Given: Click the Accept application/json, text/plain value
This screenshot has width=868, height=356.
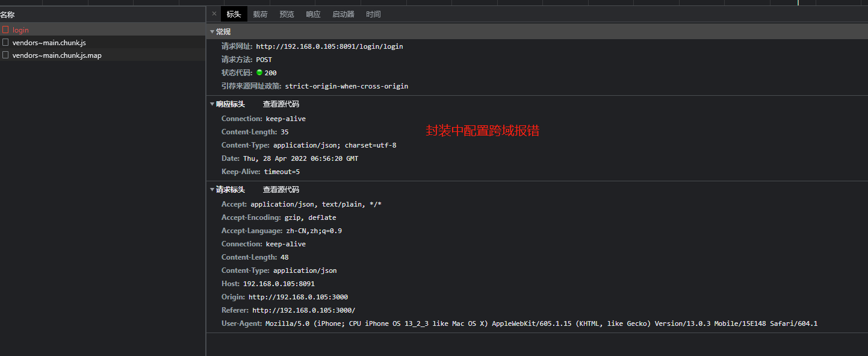Looking at the screenshot, I should click(x=316, y=204).
